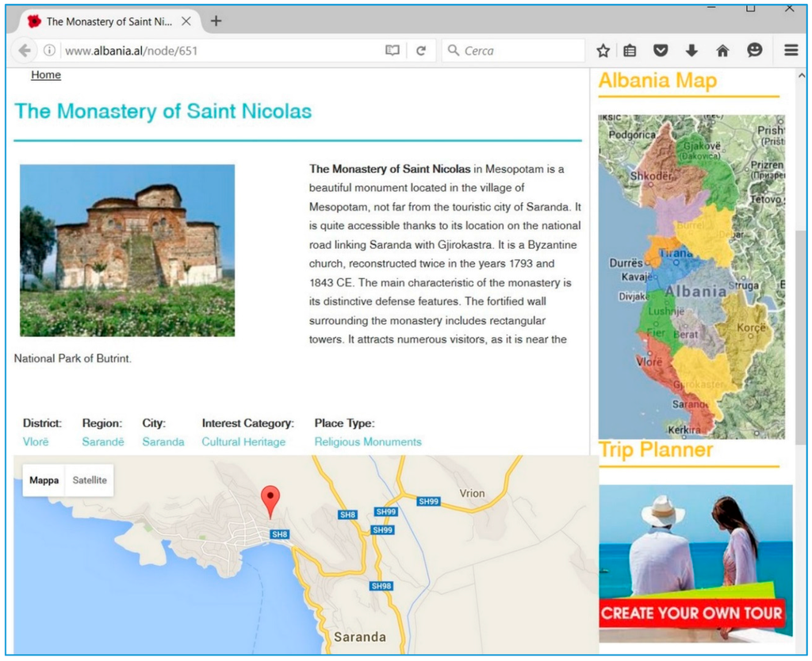Bookmark this page with star icon

click(x=603, y=51)
